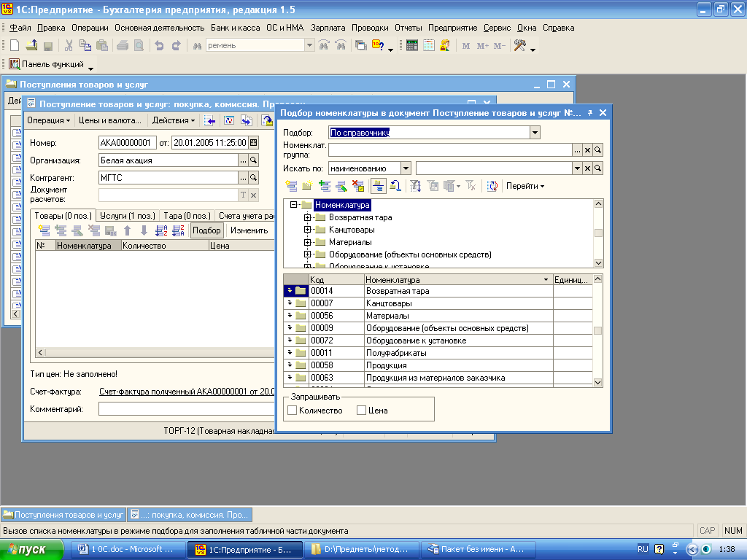Switch to the Тара (0 поз.) tab

[187, 216]
